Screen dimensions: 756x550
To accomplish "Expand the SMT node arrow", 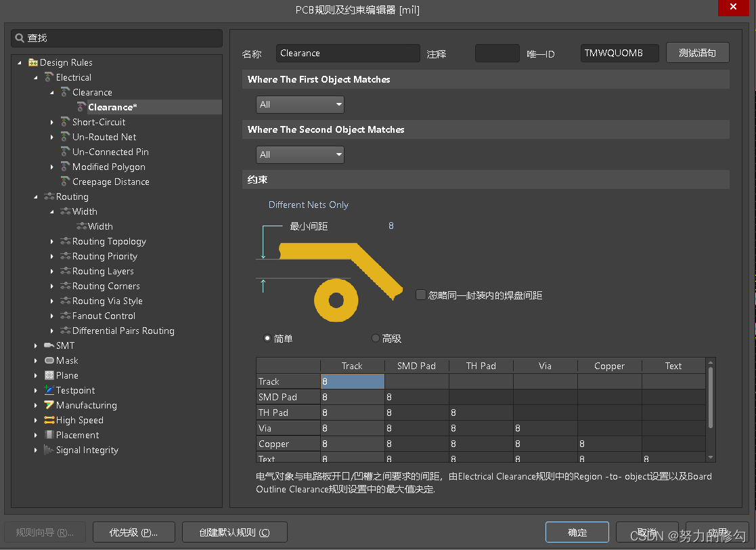I will pyautogui.click(x=36, y=345).
